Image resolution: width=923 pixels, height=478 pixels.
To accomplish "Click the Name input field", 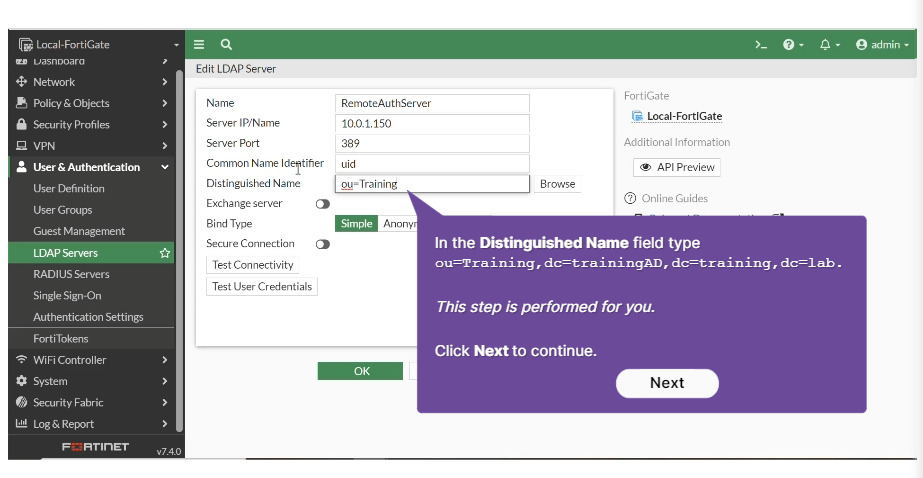I will pyautogui.click(x=432, y=103).
